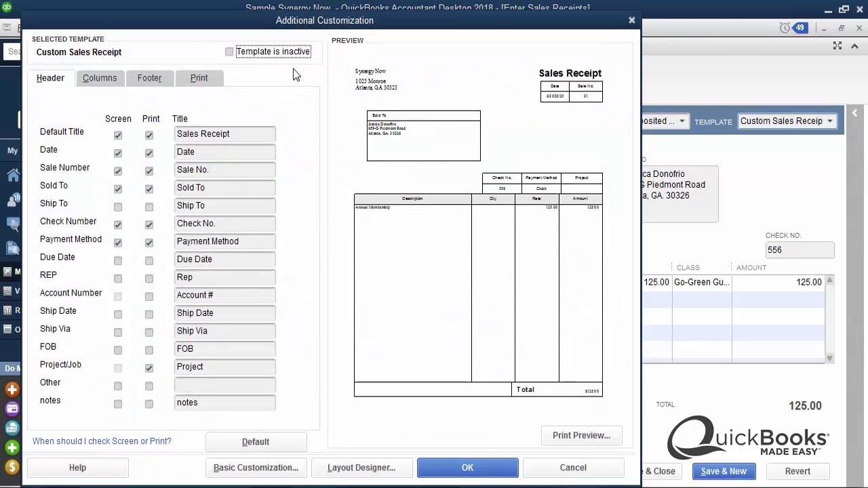The height and width of the screenshot is (488, 868).
Task: Click the Revert button
Action: (x=797, y=471)
